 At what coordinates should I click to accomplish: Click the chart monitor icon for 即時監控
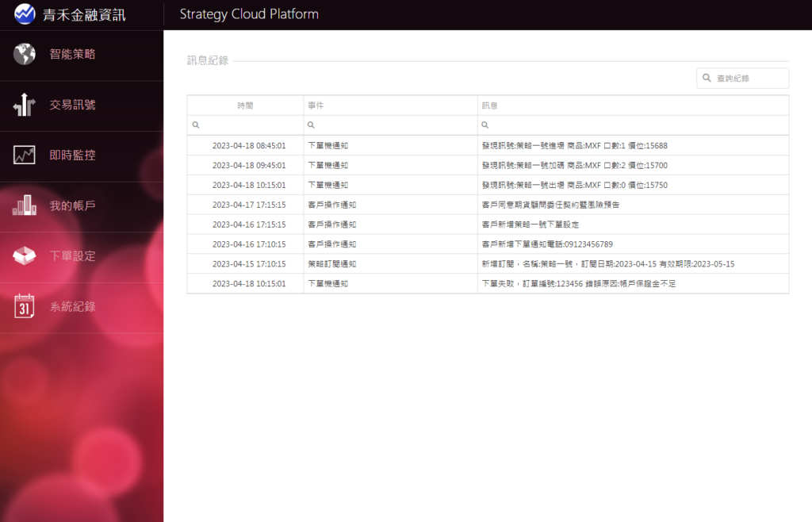(25, 155)
